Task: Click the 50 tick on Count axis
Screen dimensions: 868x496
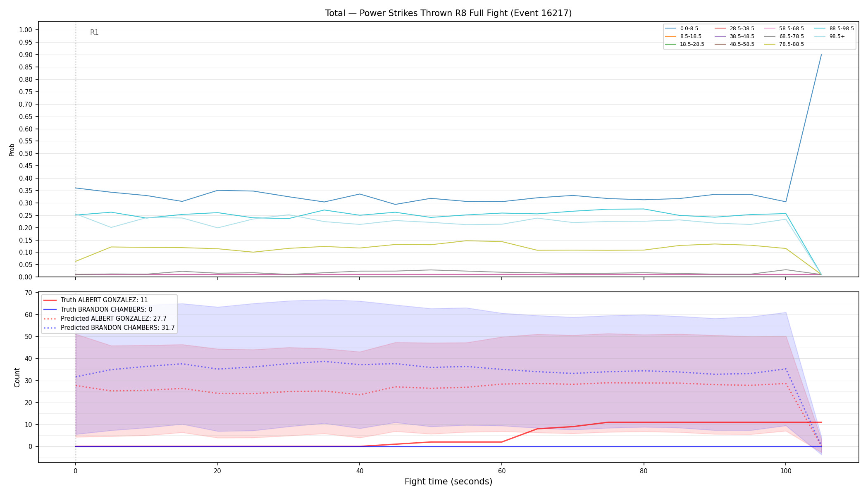Action: (29, 336)
